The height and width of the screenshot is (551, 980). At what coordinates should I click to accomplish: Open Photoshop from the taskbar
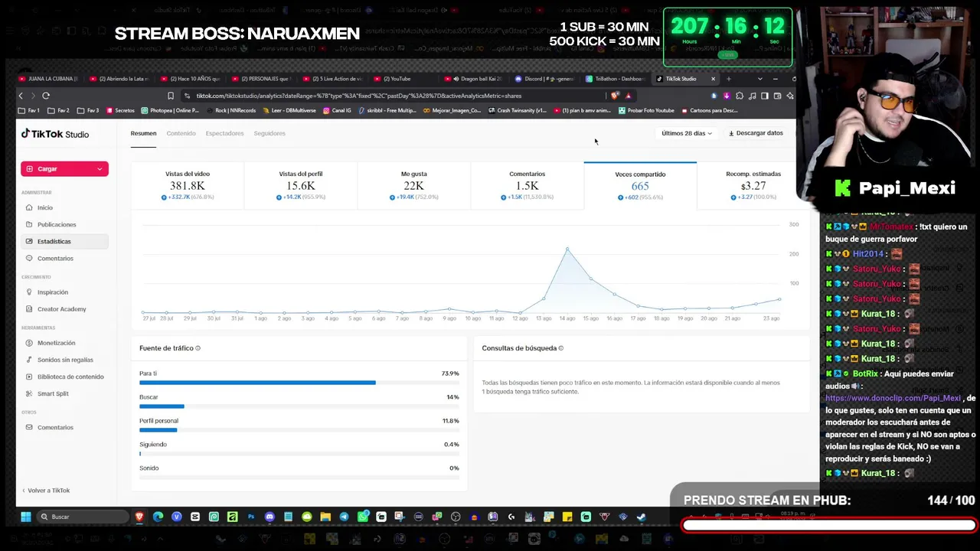coord(251,517)
